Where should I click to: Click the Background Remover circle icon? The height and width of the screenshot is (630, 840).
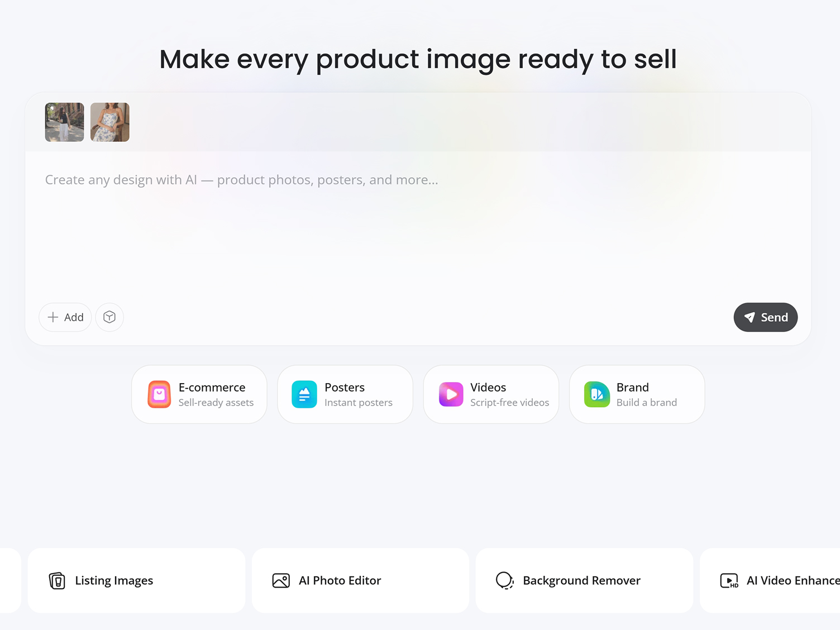pyautogui.click(x=505, y=581)
